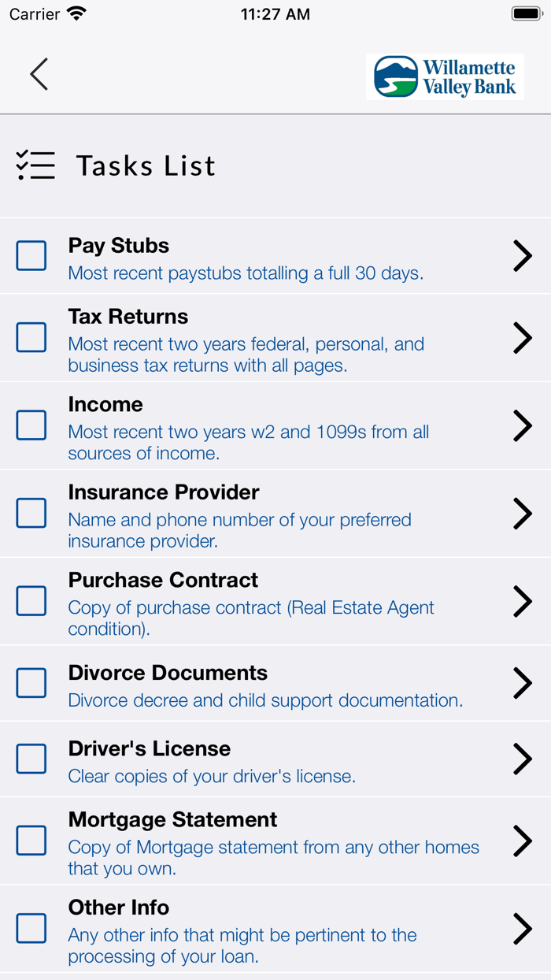
Task: Tap the Driver's License description text
Action: (x=212, y=776)
